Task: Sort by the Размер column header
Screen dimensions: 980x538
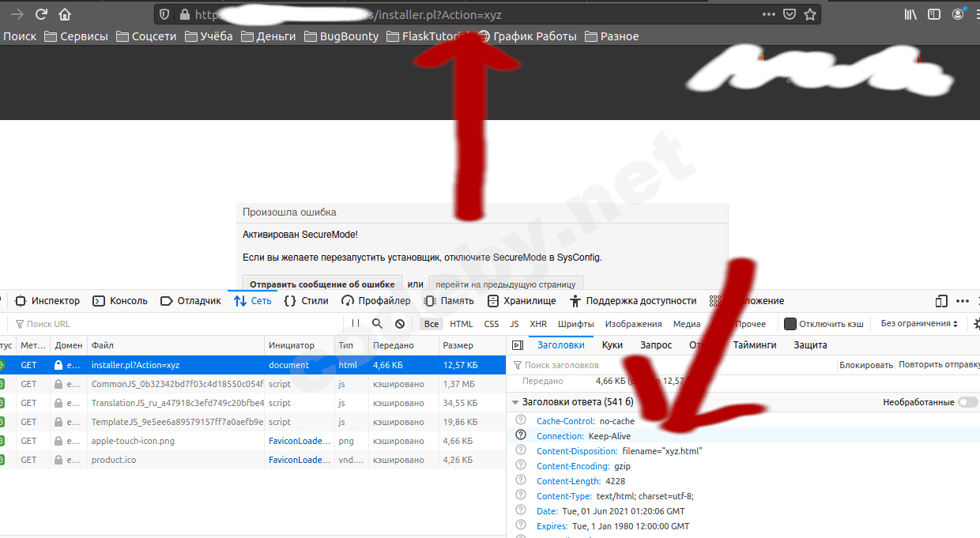Action: pos(473,345)
